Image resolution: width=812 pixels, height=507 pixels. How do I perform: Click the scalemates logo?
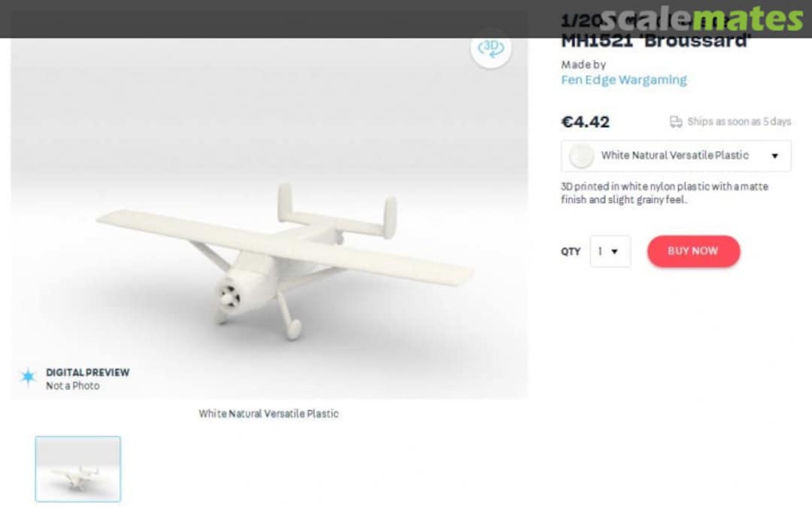pyautogui.click(x=702, y=19)
